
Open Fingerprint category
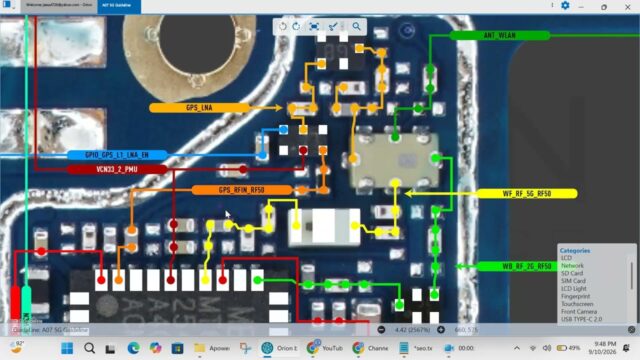click(576, 296)
